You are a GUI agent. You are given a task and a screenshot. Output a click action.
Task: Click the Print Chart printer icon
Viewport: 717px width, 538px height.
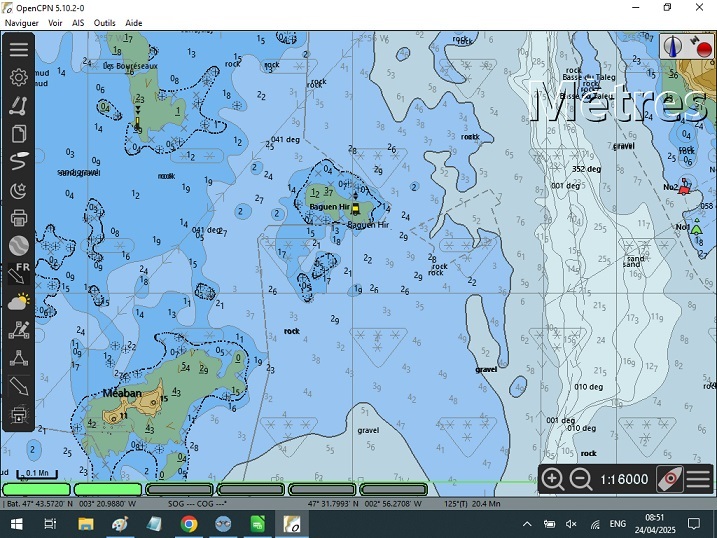pyautogui.click(x=19, y=218)
